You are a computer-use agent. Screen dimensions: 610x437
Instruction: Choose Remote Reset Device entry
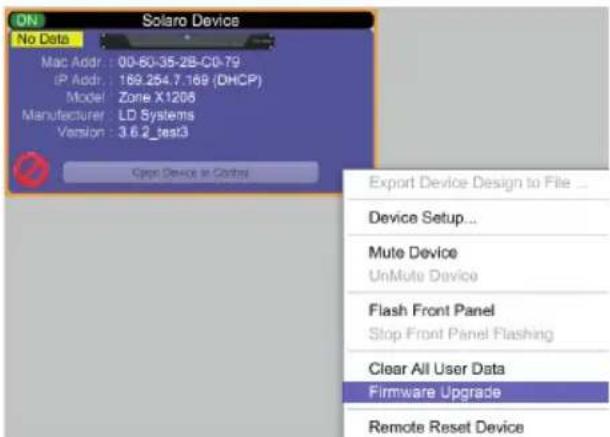tap(476, 427)
